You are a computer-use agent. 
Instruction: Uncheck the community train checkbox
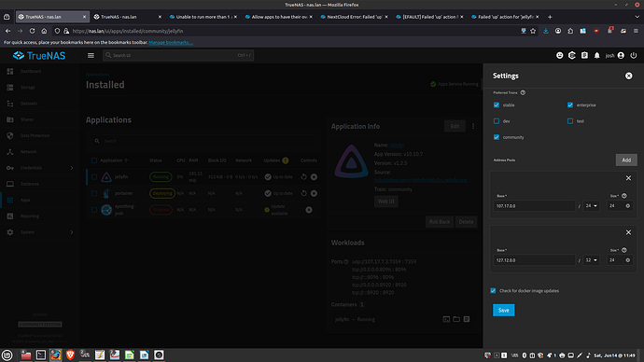coord(497,137)
